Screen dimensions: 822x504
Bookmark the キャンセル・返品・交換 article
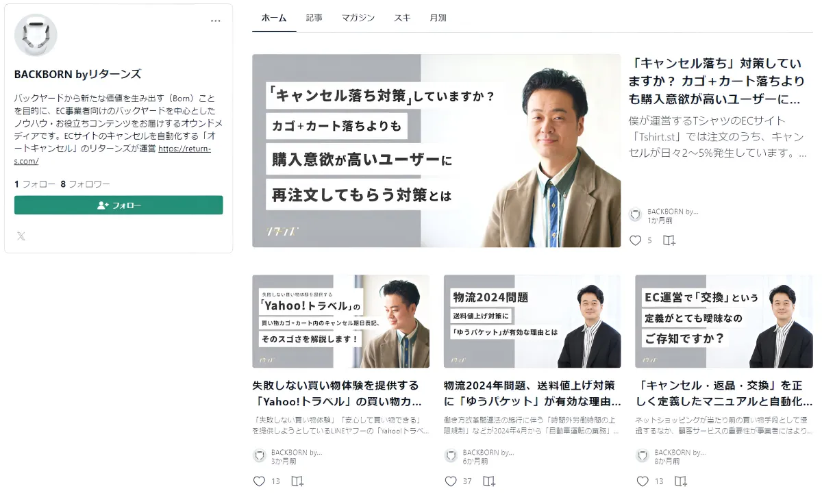(681, 481)
